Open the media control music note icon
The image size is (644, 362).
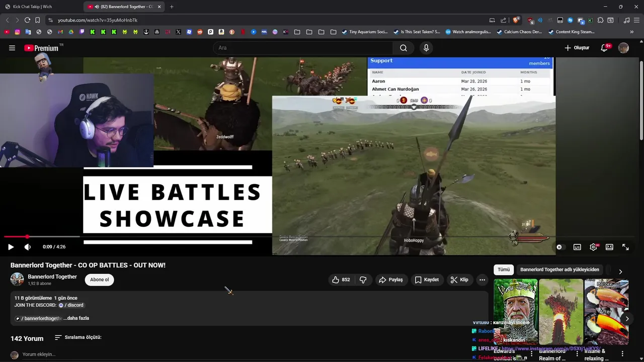(626, 20)
